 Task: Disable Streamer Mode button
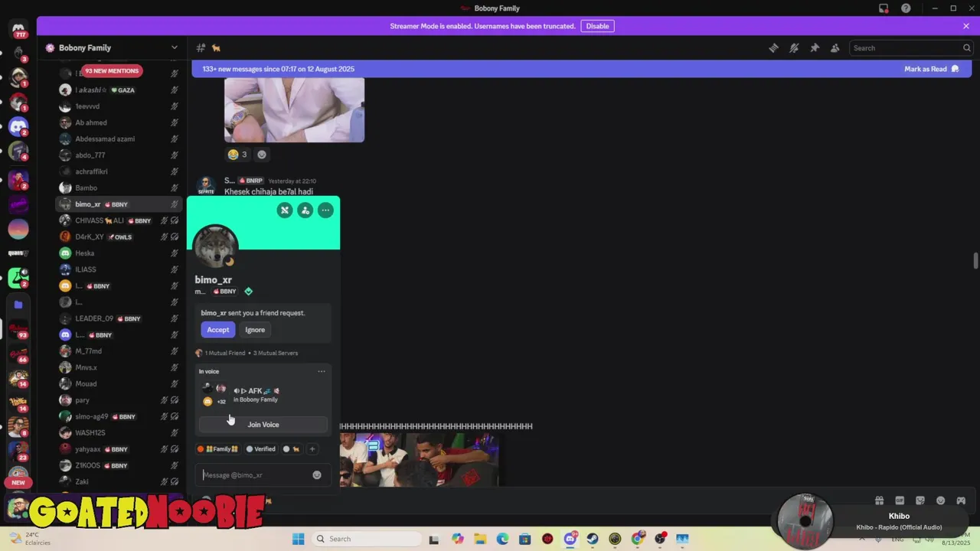(x=597, y=26)
